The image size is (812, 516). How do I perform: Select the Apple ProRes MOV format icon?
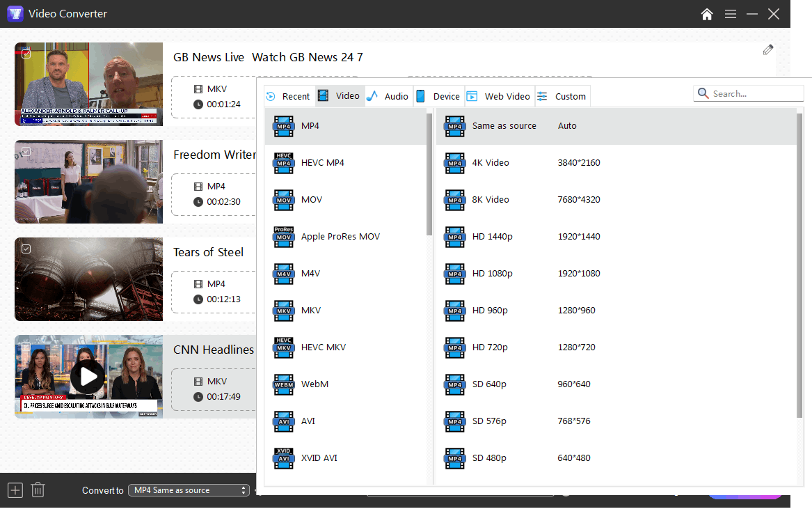[283, 237]
